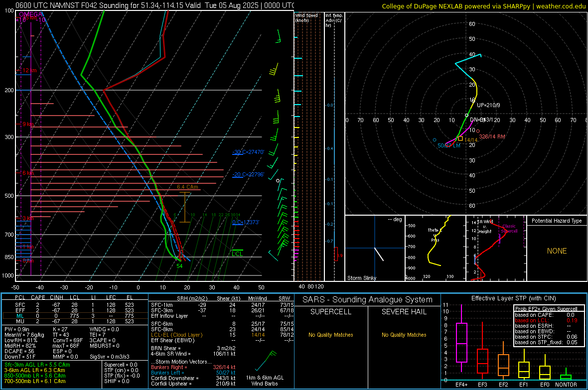The height and width of the screenshot is (390, 588).
Task: Click the DCAPE = 56 value
Action: [x=19, y=351]
